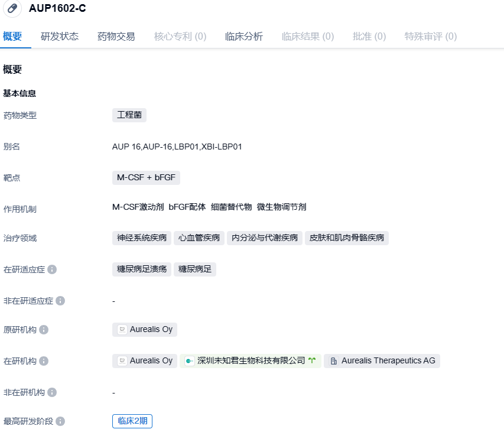This screenshot has width=504, height=439.
Task: Click the 临床2期 phase badge
Action: pos(132,421)
